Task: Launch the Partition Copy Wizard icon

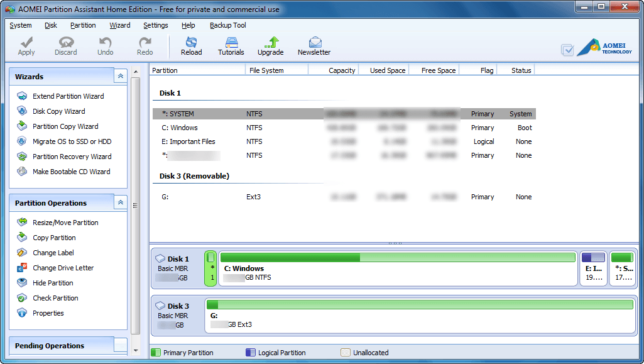Action: point(22,126)
